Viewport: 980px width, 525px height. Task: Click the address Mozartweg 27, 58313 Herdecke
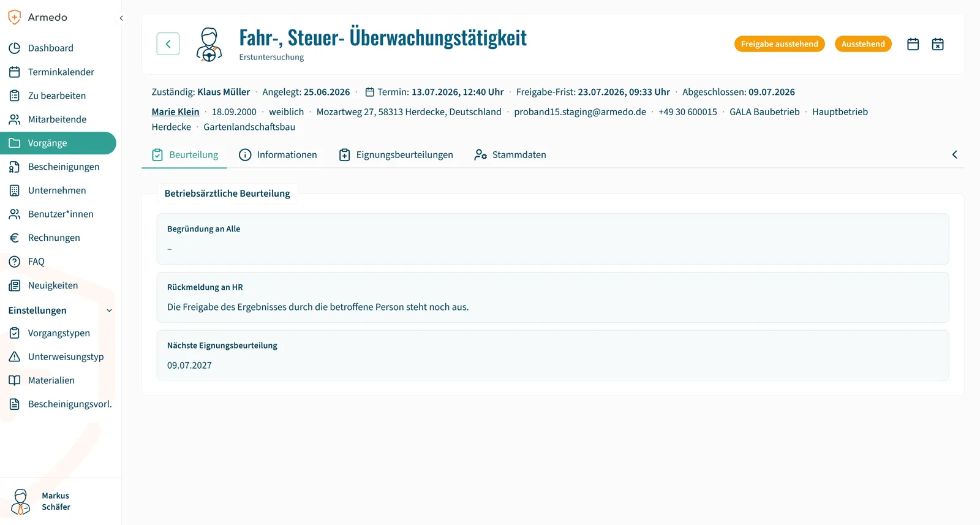pos(409,111)
